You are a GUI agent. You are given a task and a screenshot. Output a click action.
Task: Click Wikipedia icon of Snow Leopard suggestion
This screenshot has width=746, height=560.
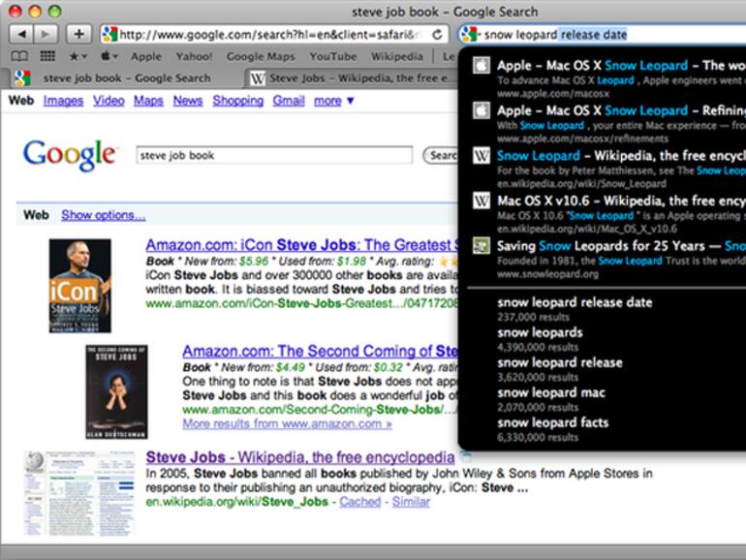tap(482, 156)
